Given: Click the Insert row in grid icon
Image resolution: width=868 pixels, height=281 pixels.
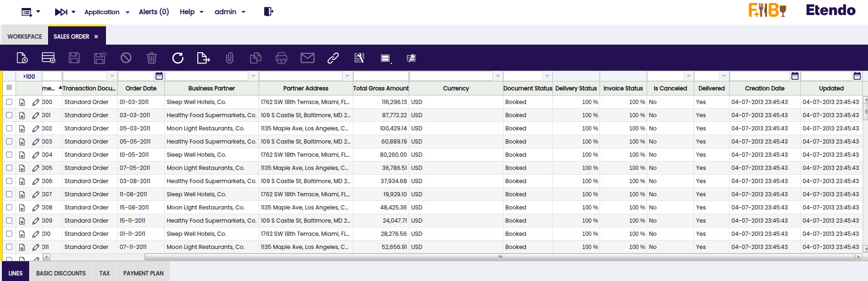Looking at the screenshot, I should pyautogui.click(x=49, y=58).
